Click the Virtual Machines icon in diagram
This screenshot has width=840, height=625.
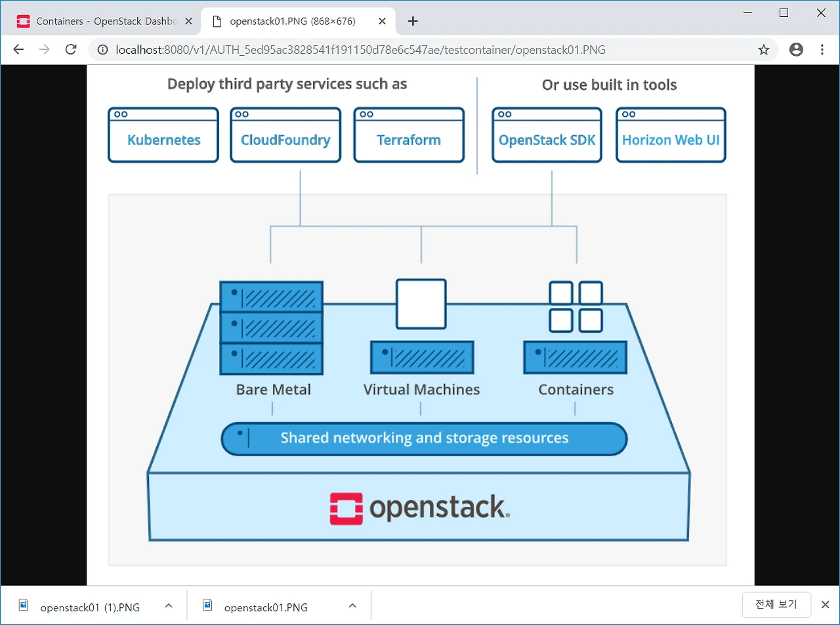(x=421, y=326)
